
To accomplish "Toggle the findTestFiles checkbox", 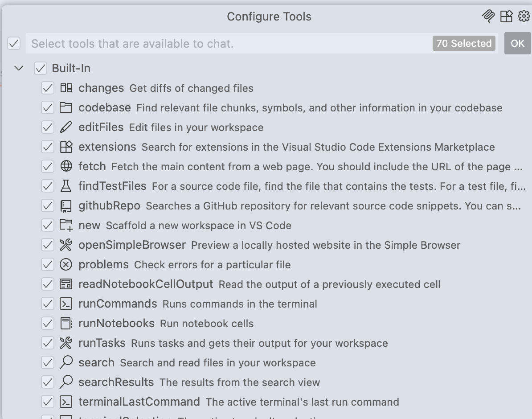I will pyautogui.click(x=48, y=186).
